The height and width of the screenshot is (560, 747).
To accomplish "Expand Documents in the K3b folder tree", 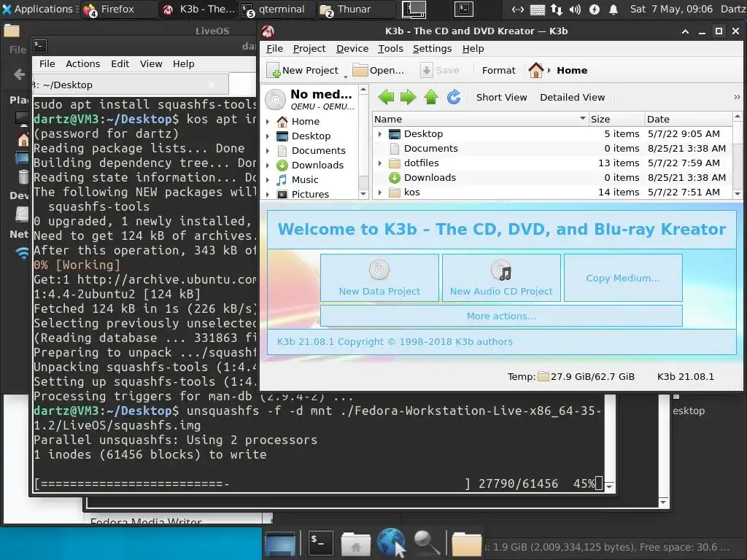I will click(x=268, y=151).
